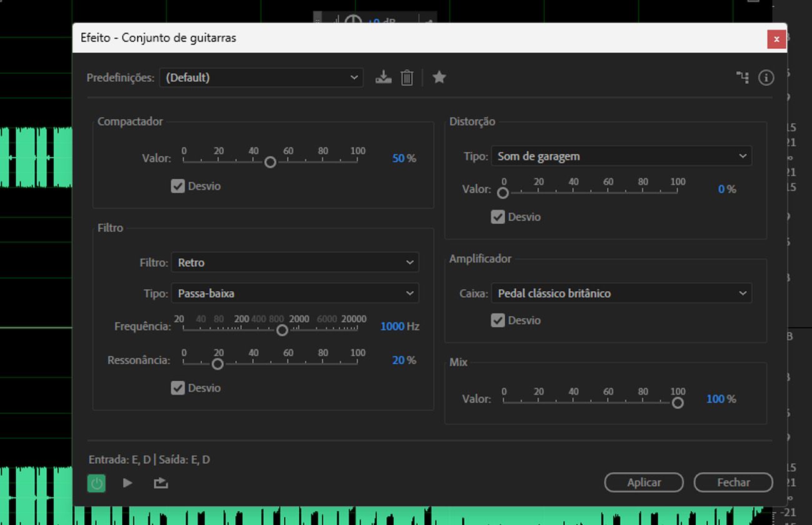Uncheck Desvio under Filtro
This screenshot has width=812, height=525.
178,388
